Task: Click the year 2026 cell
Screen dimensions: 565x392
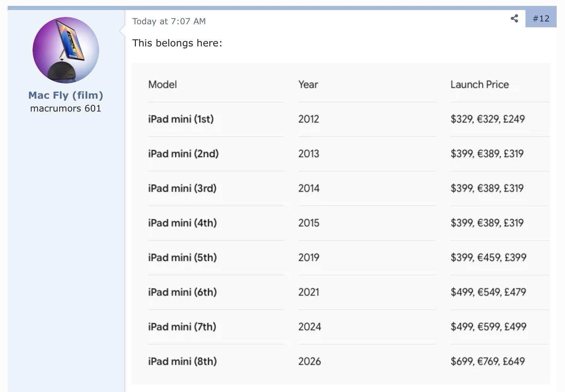Action: pos(310,362)
